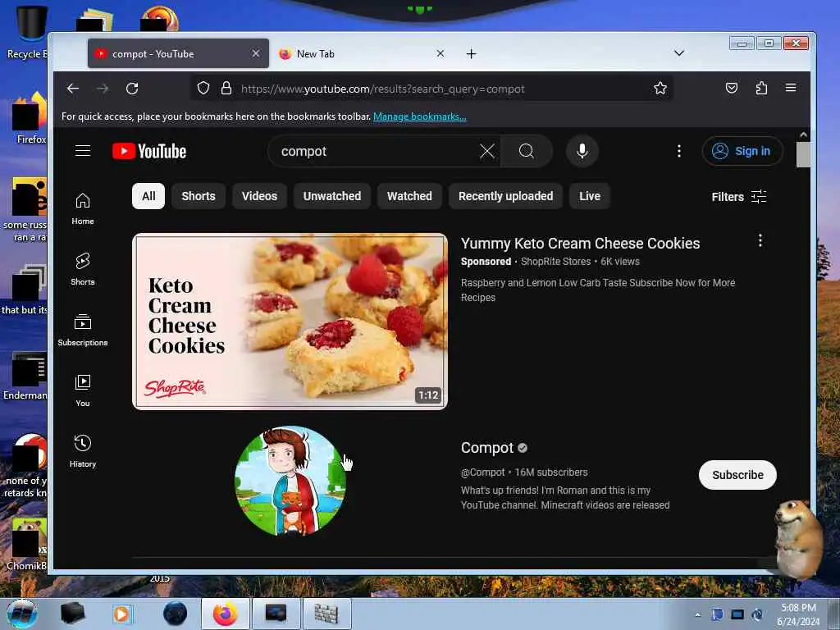Viewport: 840px width, 630px height.
Task: Play the Keto Cream Cheese Cookies thumbnail
Action: pyautogui.click(x=290, y=322)
